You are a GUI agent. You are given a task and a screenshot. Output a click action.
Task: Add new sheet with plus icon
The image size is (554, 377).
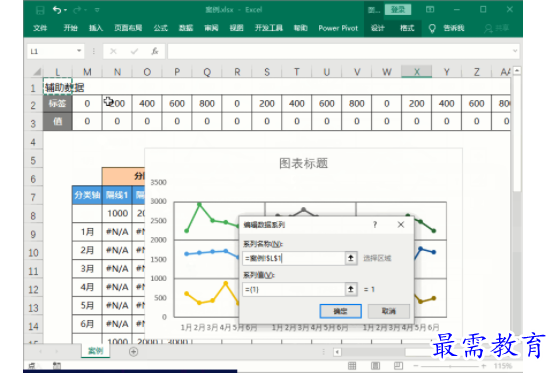134,352
